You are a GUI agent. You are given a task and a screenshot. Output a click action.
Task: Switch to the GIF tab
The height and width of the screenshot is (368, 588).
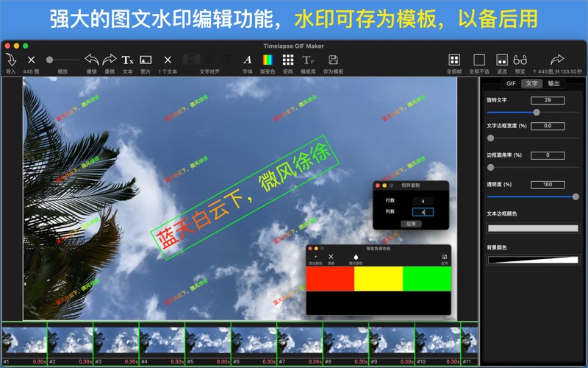click(x=511, y=83)
